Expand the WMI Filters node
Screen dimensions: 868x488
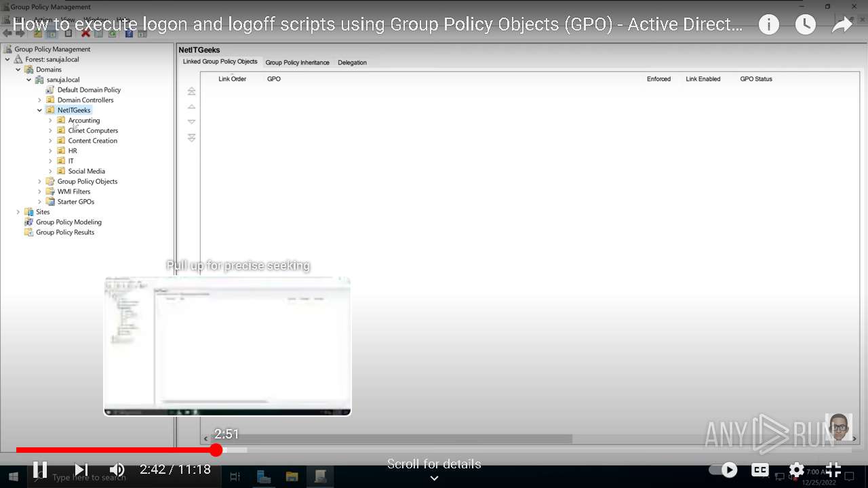(40, 192)
